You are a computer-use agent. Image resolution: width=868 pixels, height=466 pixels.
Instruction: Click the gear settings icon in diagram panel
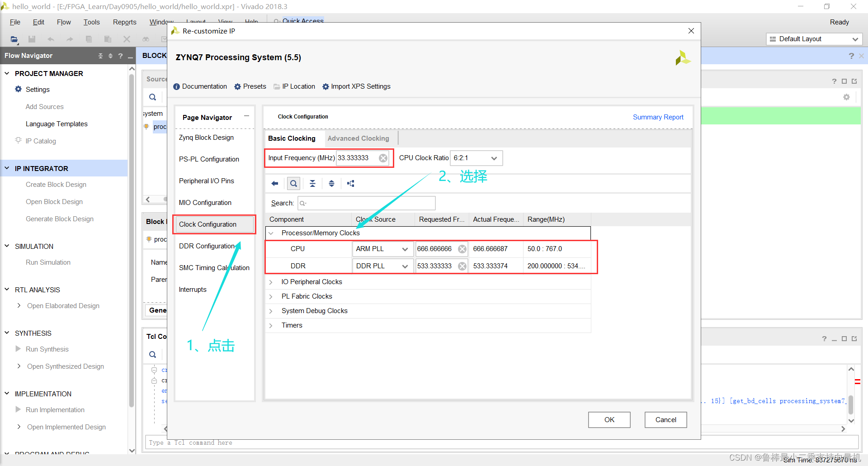[x=846, y=97]
